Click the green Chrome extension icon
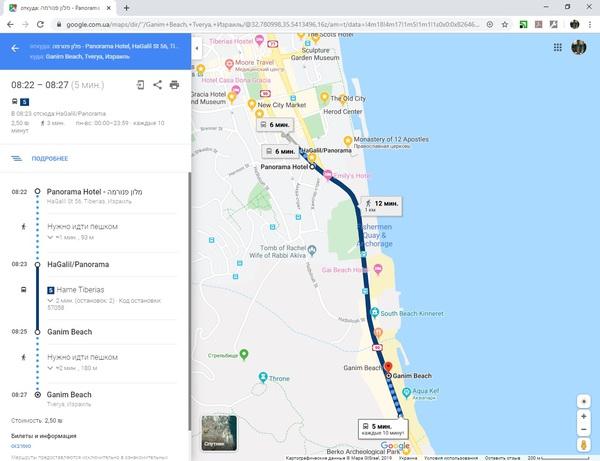This screenshot has height=461, width=600. pyautogui.click(x=523, y=24)
